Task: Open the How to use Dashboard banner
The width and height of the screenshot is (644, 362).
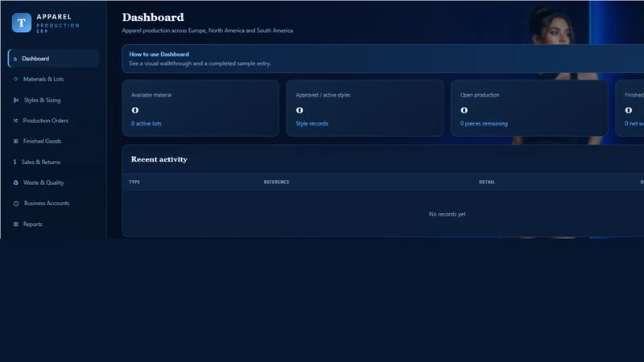Action: click(383, 59)
